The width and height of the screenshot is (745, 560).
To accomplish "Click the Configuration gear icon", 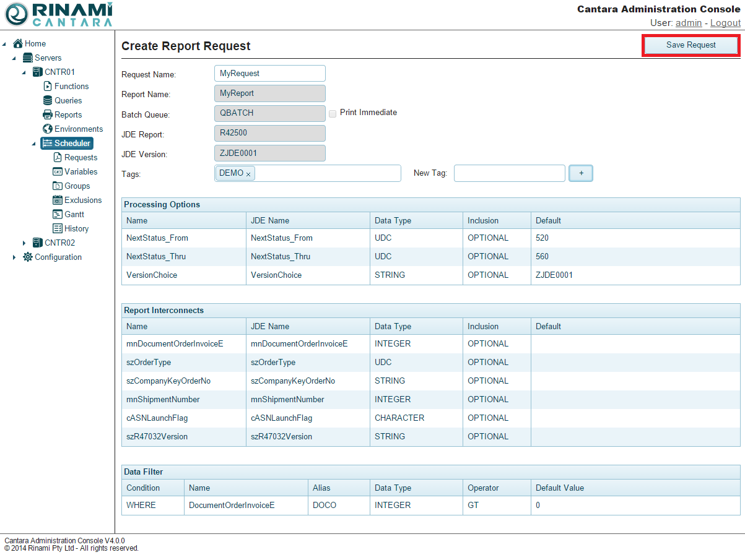I will (28, 257).
